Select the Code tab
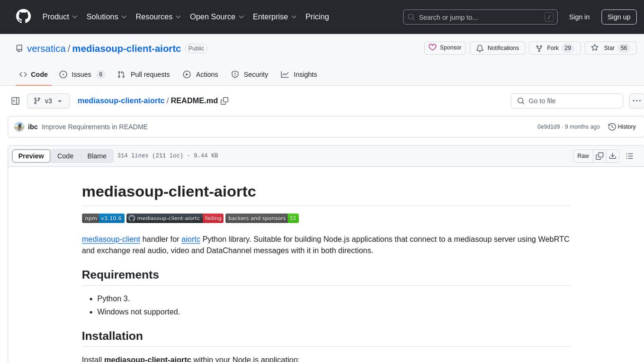644x362 pixels. click(x=34, y=74)
